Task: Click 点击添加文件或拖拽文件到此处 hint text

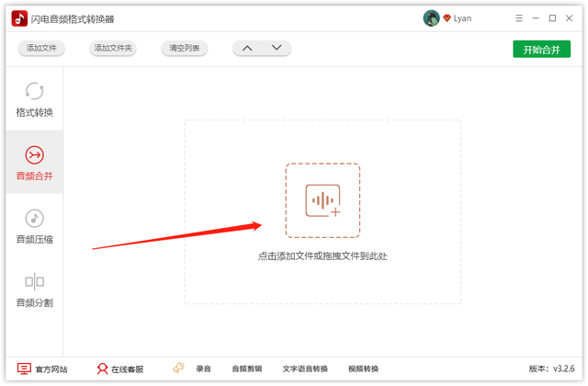Action: 322,256
